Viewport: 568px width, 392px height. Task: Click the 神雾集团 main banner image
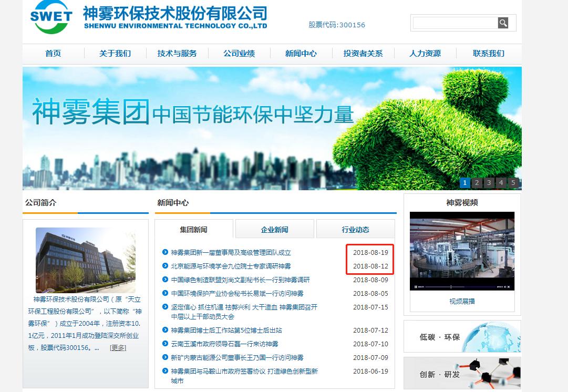272,128
